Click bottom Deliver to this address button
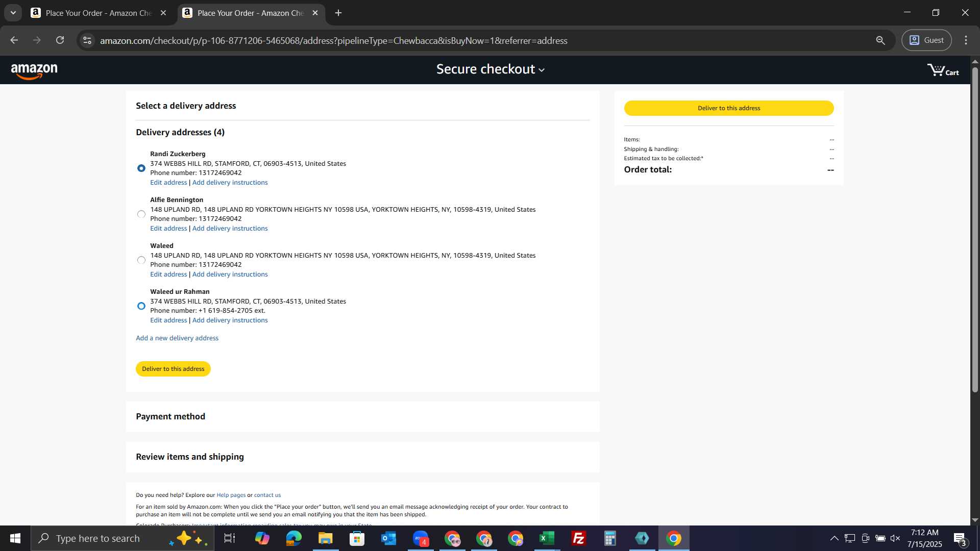The image size is (980, 551). coord(173,369)
